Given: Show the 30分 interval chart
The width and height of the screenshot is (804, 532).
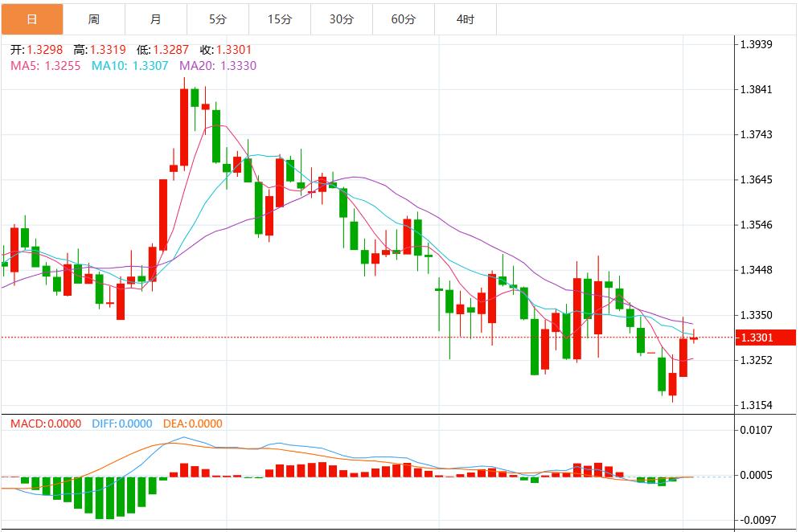Looking at the screenshot, I should 341,19.
